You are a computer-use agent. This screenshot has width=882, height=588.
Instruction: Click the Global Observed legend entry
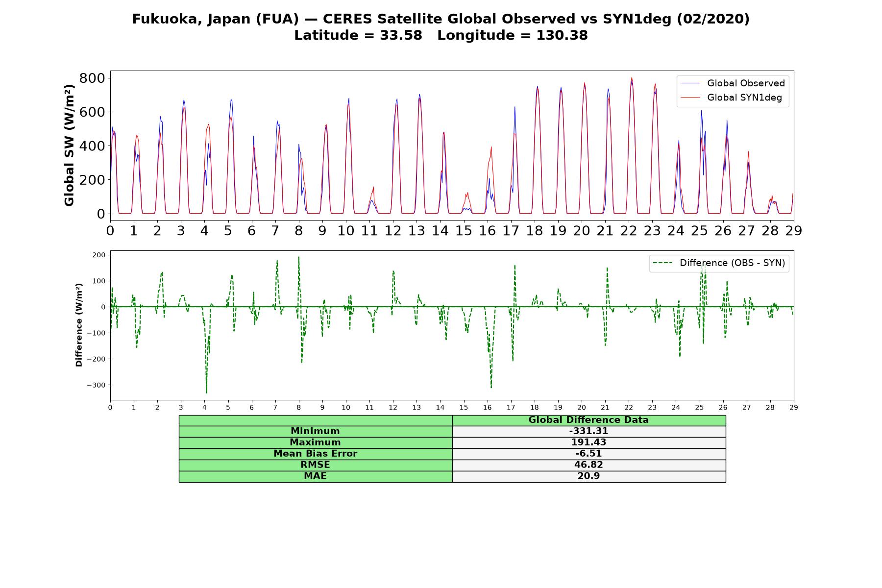point(733,83)
